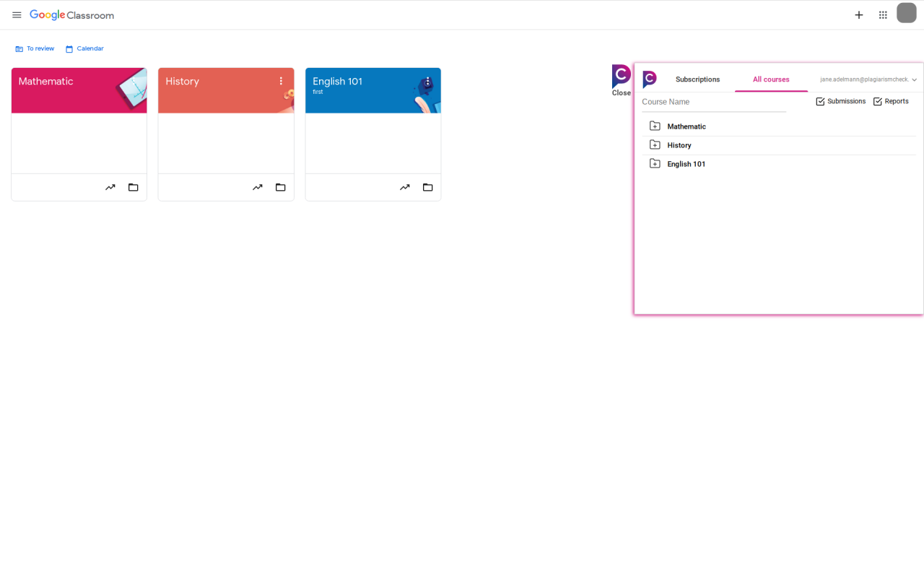Open the Drive folder icon on the History card
This screenshot has width=924, height=578.
pyautogui.click(x=280, y=187)
